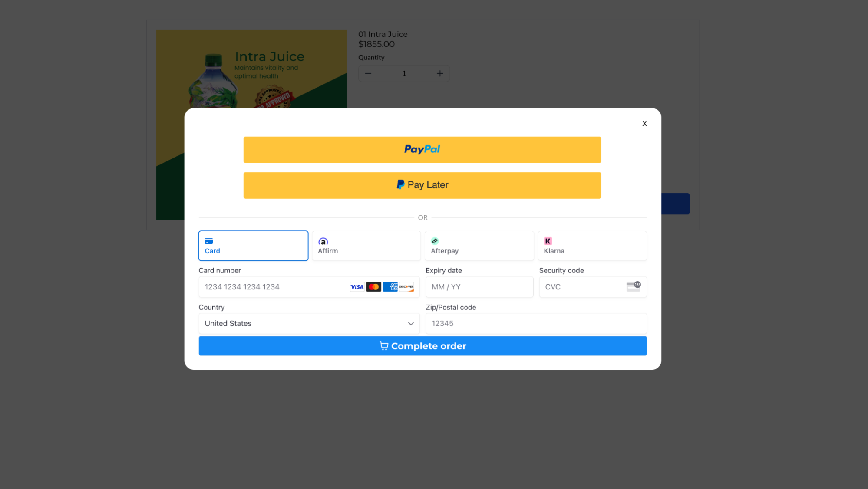This screenshot has height=489, width=868.
Task: Pay with the PayPal button
Action: click(x=422, y=150)
